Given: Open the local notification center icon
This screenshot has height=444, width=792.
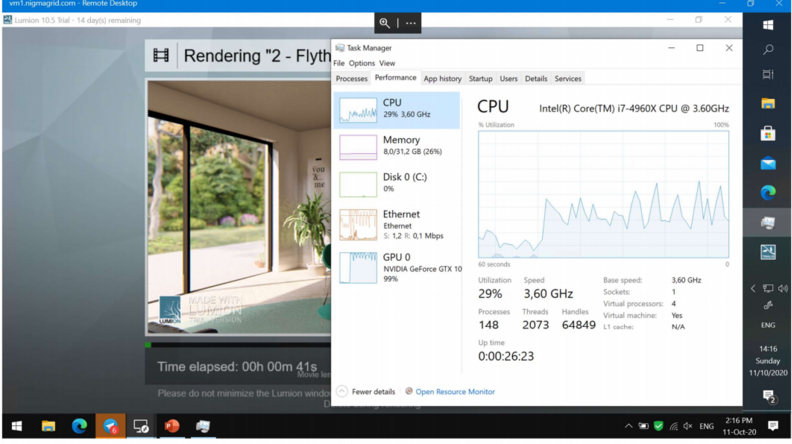Looking at the screenshot, I should pos(773,426).
